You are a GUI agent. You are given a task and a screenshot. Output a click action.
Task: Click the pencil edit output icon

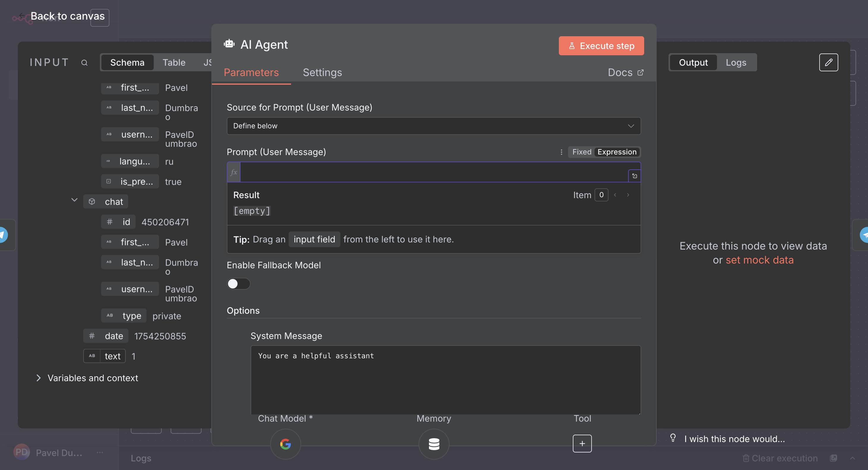click(x=828, y=62)
